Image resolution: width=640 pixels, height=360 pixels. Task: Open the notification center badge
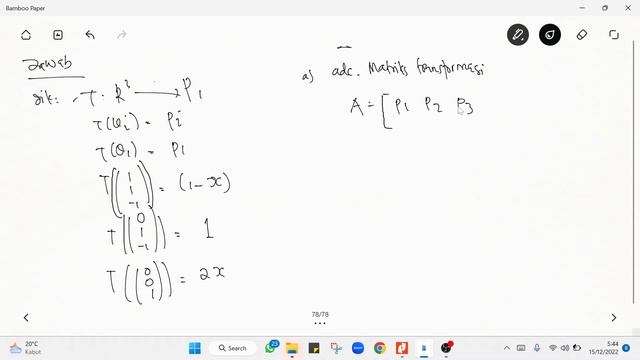626,348
